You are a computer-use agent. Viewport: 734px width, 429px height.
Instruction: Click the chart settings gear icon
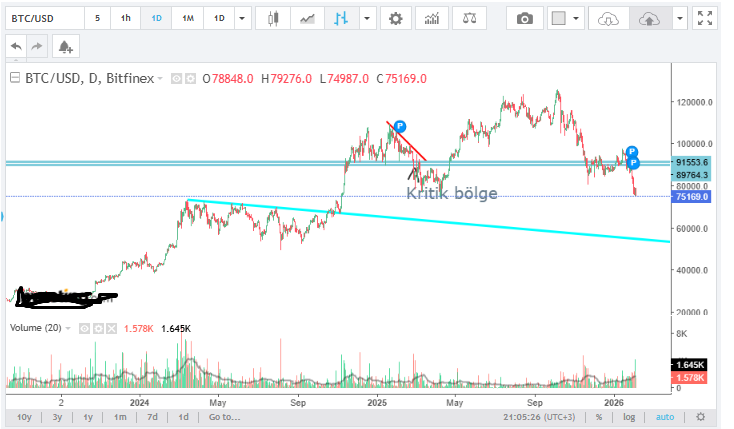(x=397, y=18)
